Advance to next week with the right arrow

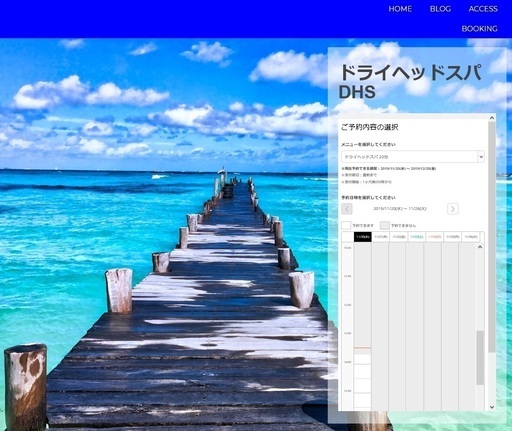click(452, 209)
